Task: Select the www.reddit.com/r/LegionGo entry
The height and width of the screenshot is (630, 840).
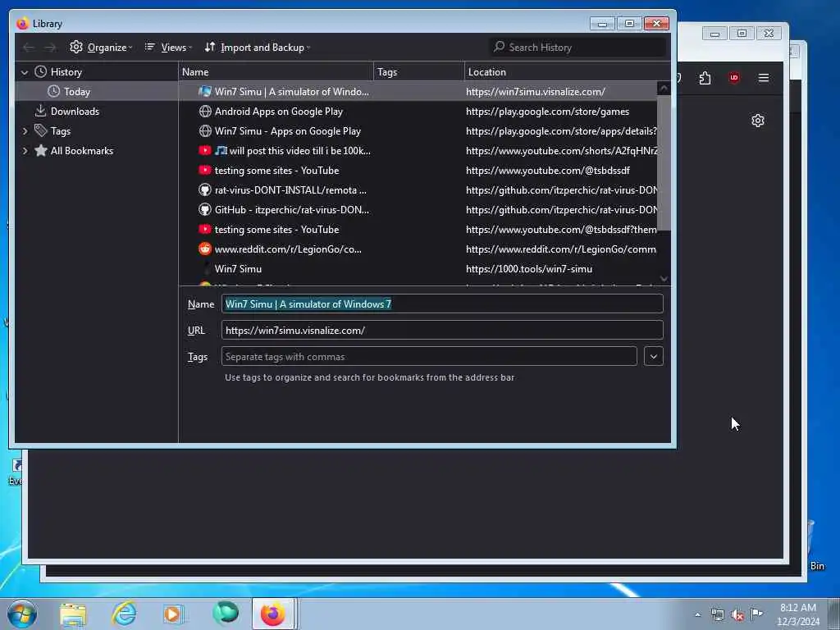Action: (x=418, y=249)
